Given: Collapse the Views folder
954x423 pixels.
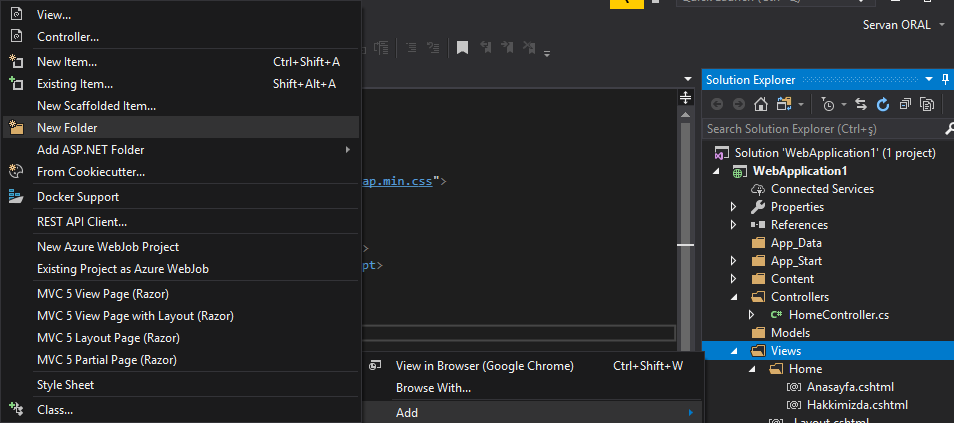Looking at the screenshot, I should point(734,351).
